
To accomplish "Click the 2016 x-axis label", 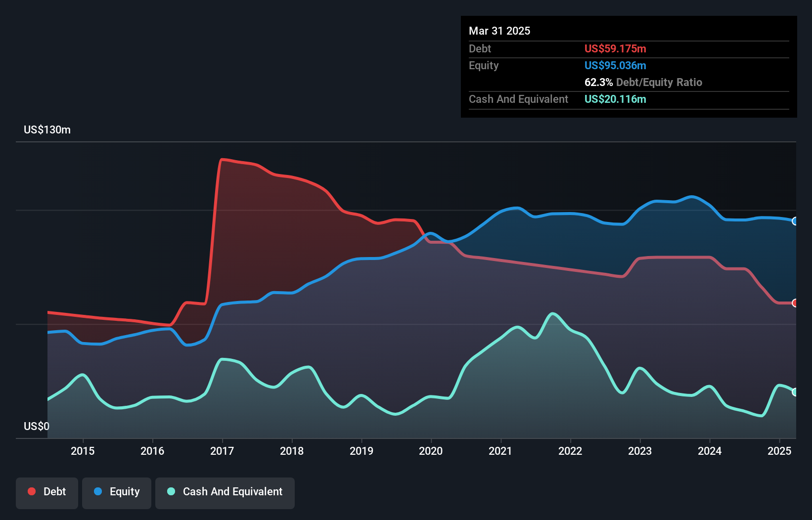I will [152, 451].
